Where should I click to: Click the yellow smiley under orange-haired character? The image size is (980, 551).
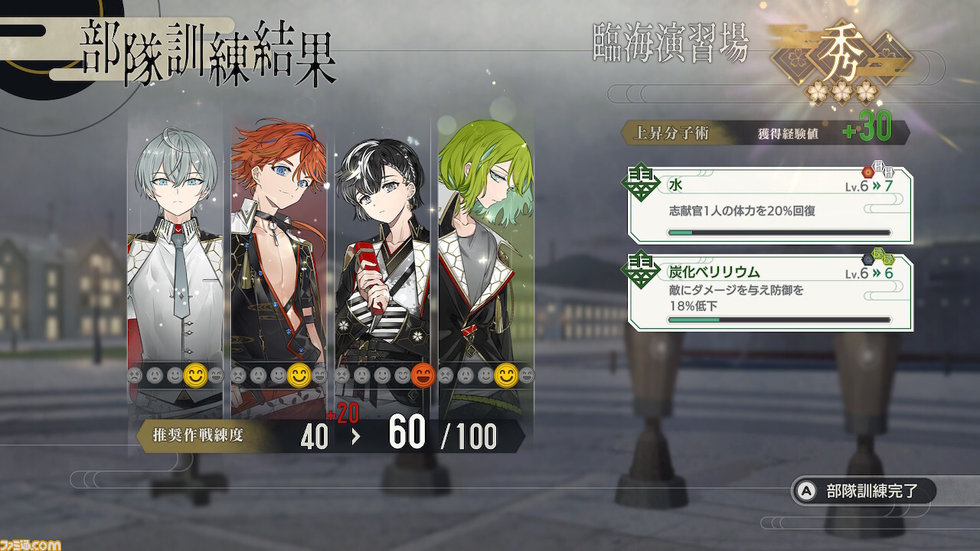click(299, 376)
